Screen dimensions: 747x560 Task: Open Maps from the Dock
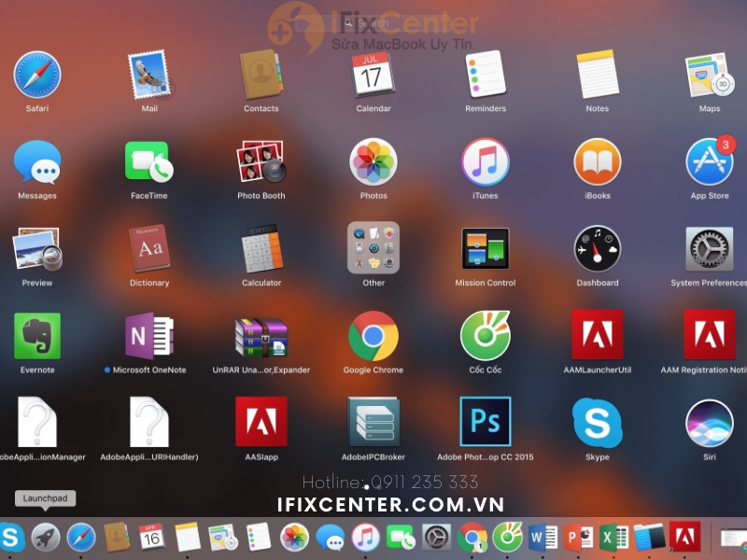coord(223,538)
